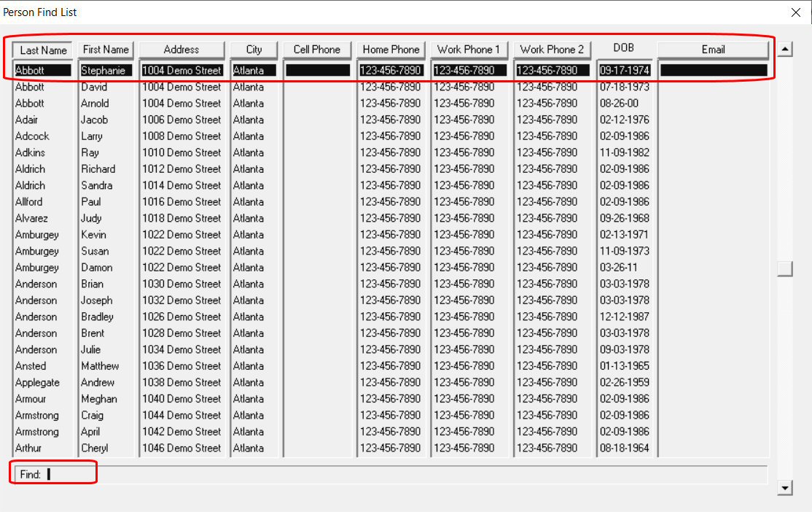Click DOB value 08-18-1964
Viewport: 812px width, 512px height.
click(625, 449)
